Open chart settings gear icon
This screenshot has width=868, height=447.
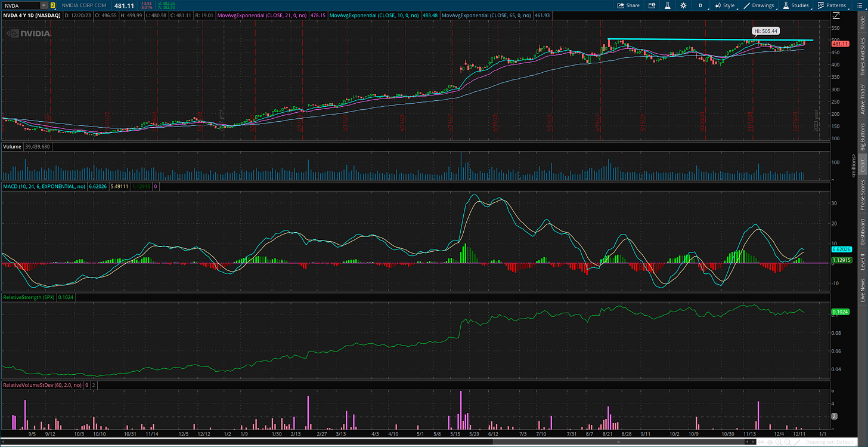(683, 5)
